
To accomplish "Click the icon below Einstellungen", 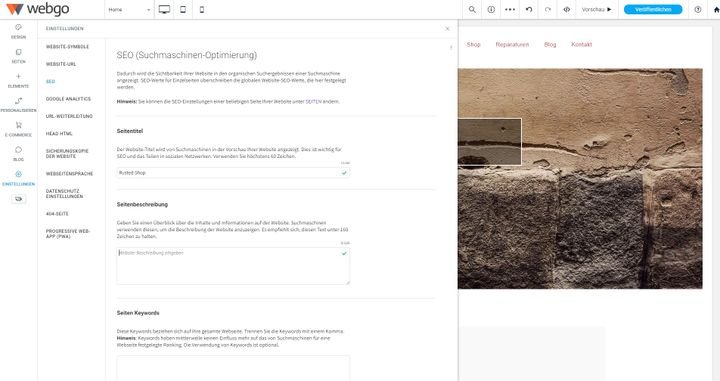I will pos(18,199).
